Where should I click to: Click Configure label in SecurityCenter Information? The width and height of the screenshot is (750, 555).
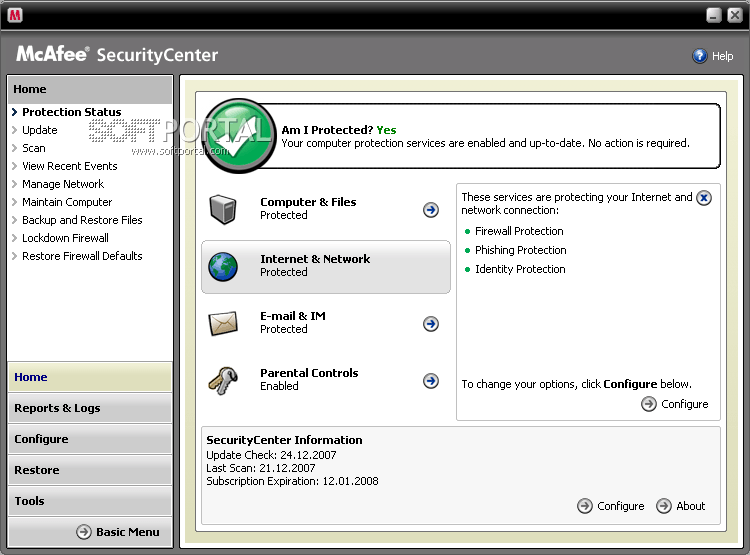pyautogui.click(x=620, y=506)
